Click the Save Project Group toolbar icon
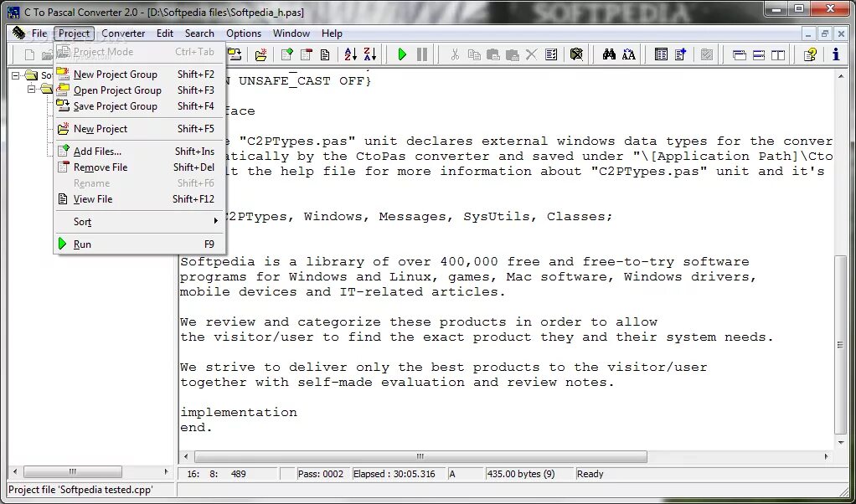This screenshot has height=504, width=856. click(235, 54)
